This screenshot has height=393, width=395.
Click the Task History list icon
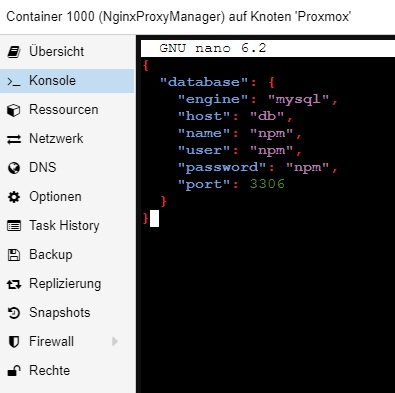pyautogui.click(x=14, y=226)
